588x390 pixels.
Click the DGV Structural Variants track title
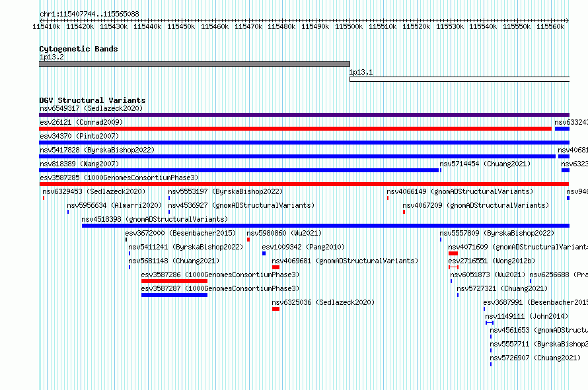(x=92, y=100)
